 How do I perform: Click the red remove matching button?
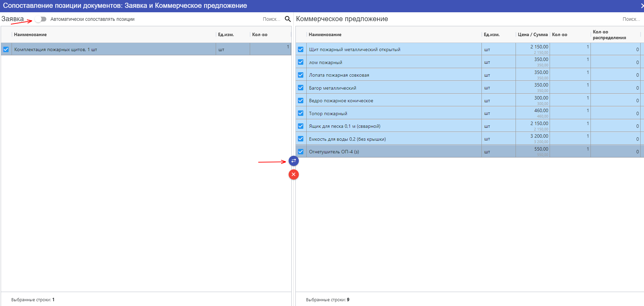[294, 174]
